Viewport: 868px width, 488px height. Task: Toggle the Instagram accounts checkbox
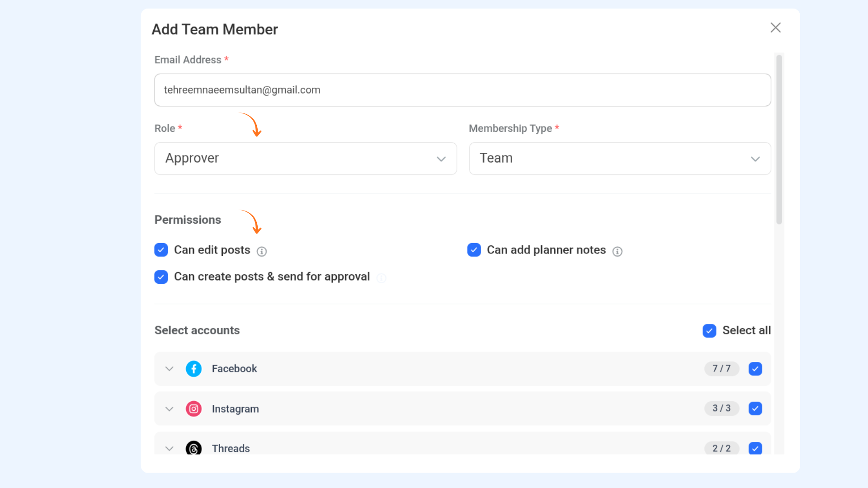coord(755,408)
